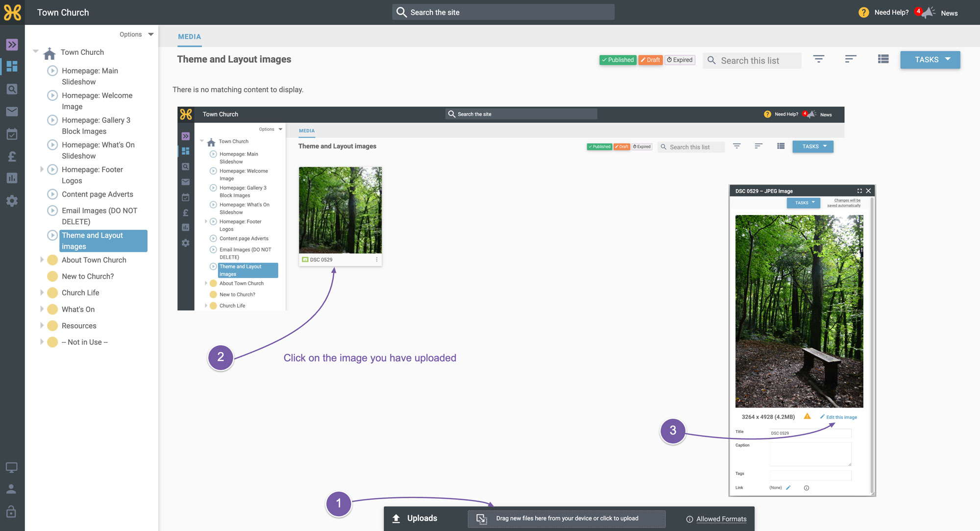Switch to list view icon

click(x=883, y=59)
